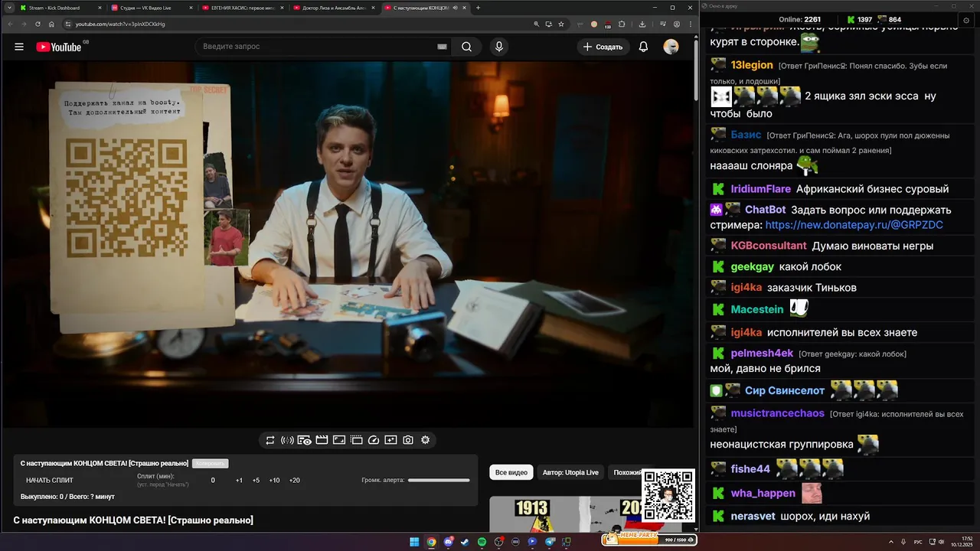
Task: Open the YouTube account avatar menu
Action: click(x=671, y=47)
